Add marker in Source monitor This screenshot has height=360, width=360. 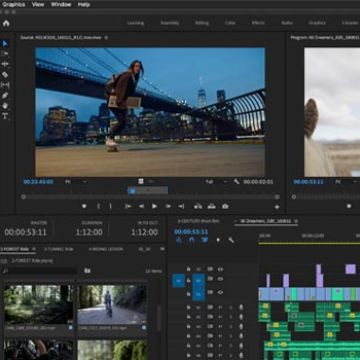[x=84, y=206]
